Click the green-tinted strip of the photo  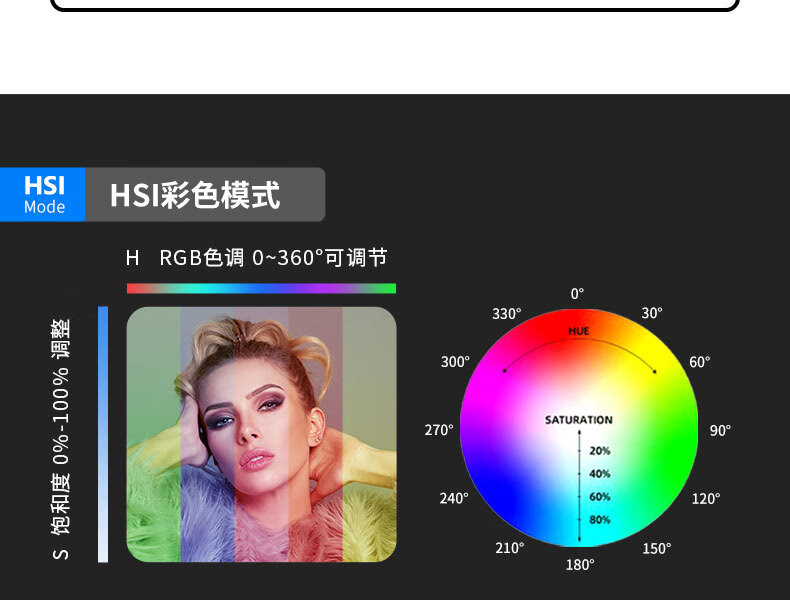tap(154, 434)
